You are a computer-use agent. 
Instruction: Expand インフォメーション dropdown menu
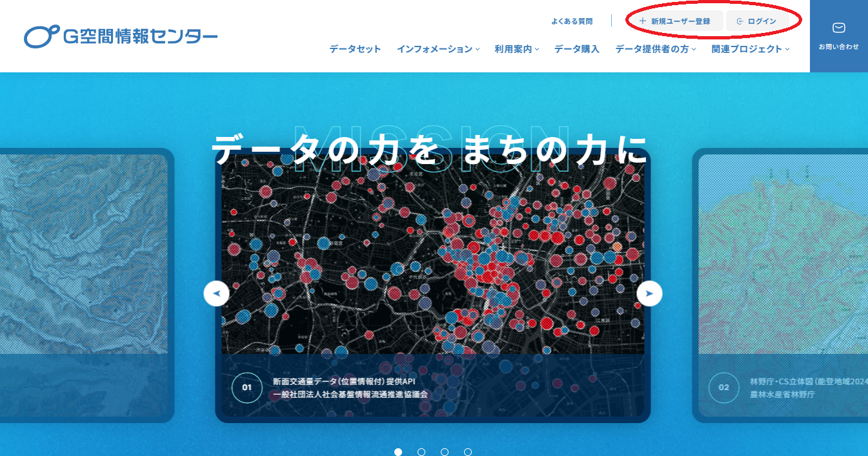pos(438,49)
